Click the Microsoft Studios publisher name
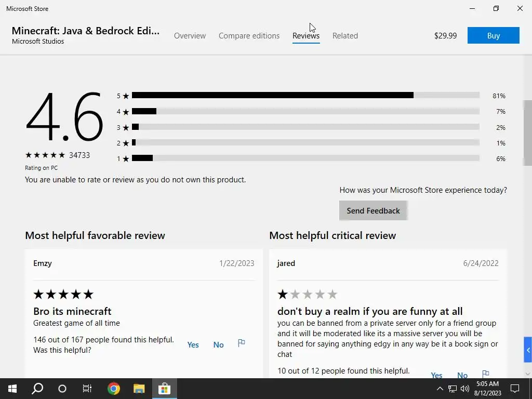Screen dimensions: 532x399 (x=38, y=42)
